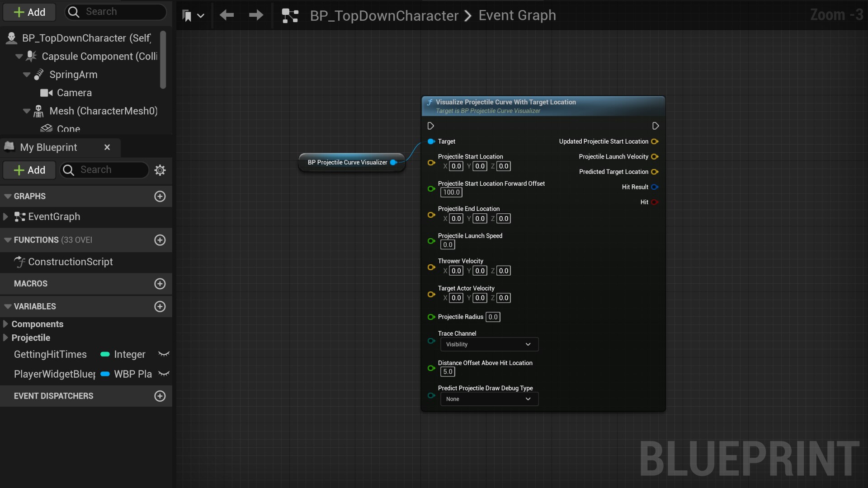Close the My Blueprint tab
This screenshot has height=488, width=868.
click(x=107, y=147)
